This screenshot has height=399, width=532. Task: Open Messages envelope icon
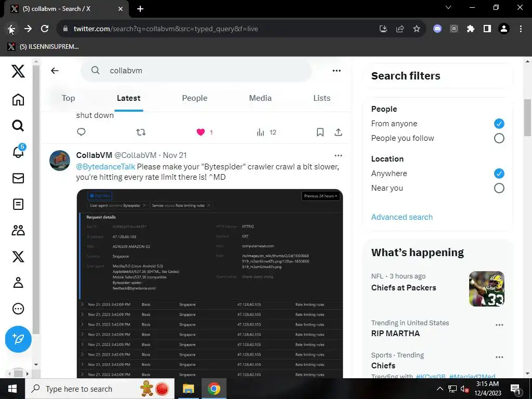18,178
